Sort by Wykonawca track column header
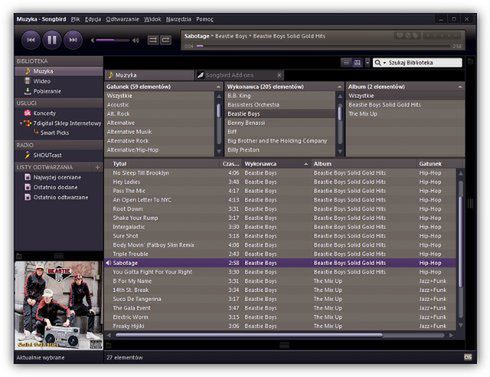Image resolution: width=490 pixels, height=377 pixels. point(276,164)
